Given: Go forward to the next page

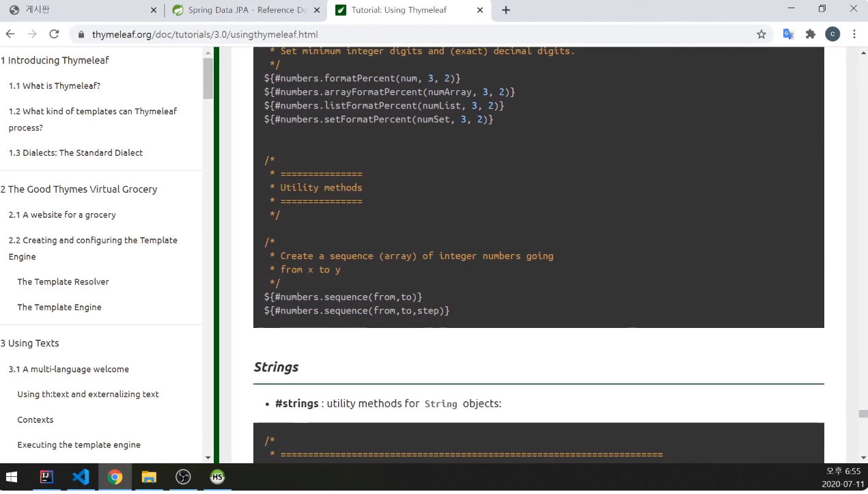Looking at the screenshot, I should click(32, 34).
